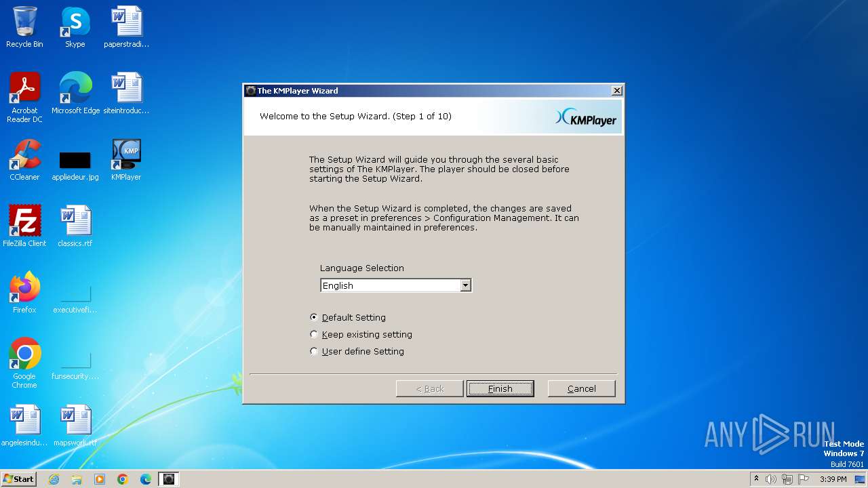Viewport: 868px width, 488px height.
Task: Select the funsecurity file icon
Action: [75, 365]
